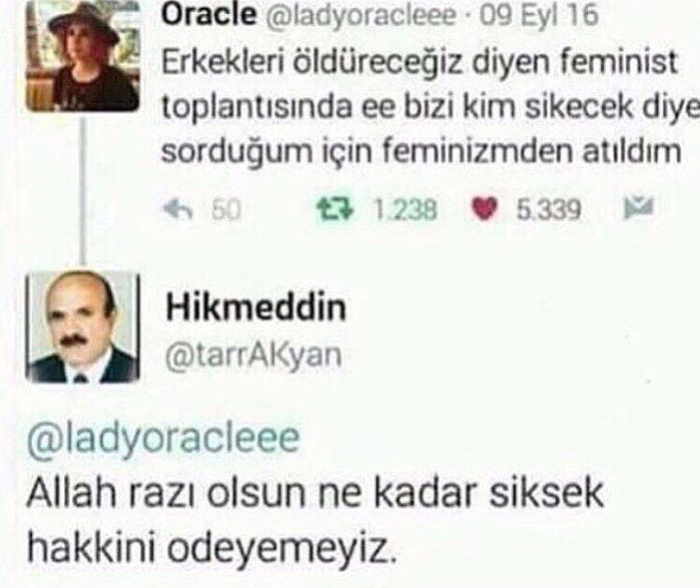
Task: Click the red heart like icon
Action: [x=484, y=209]
